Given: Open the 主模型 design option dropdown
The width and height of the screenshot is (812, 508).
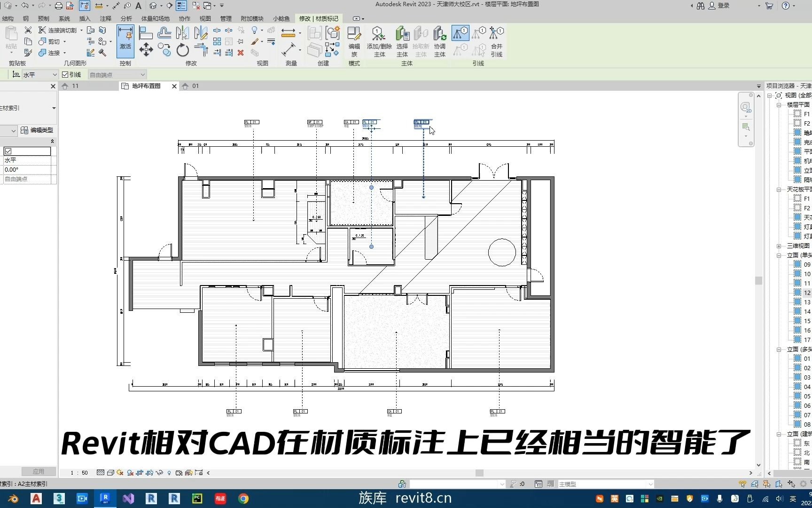Looking at the screenshot, I should (606, 484).
